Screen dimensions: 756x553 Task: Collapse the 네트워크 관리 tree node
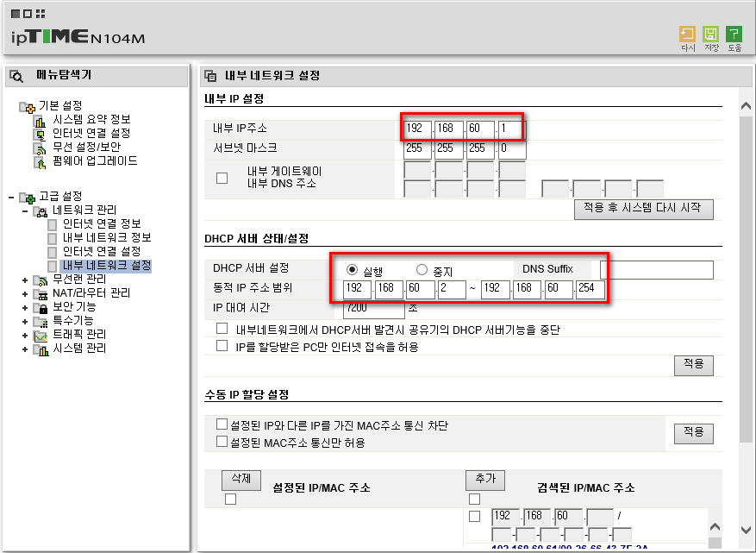(x=25, y=211)
